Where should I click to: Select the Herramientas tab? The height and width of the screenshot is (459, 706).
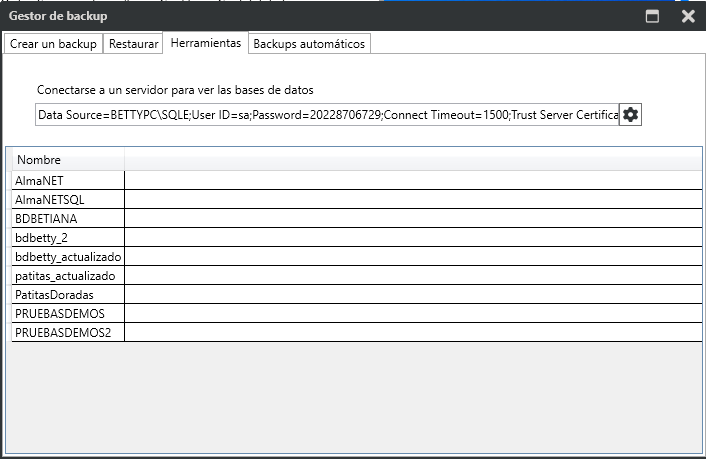[x=205, y=44]
